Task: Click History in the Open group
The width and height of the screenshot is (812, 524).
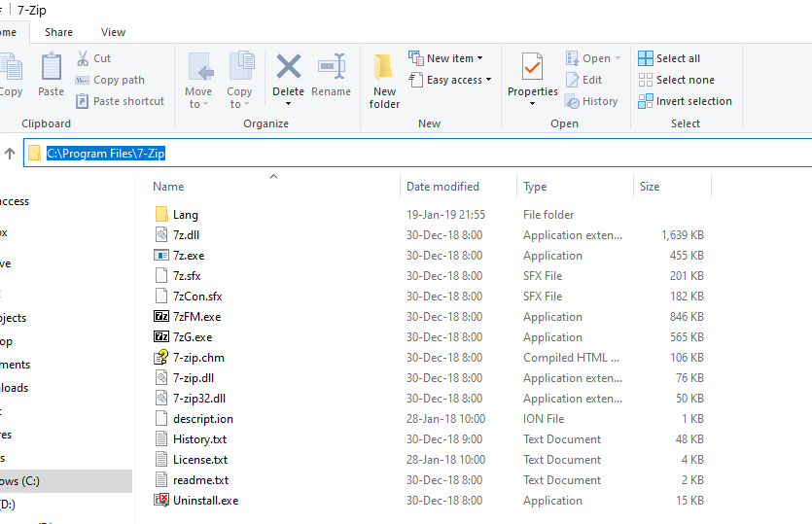Action: click(x=591, y=101)
